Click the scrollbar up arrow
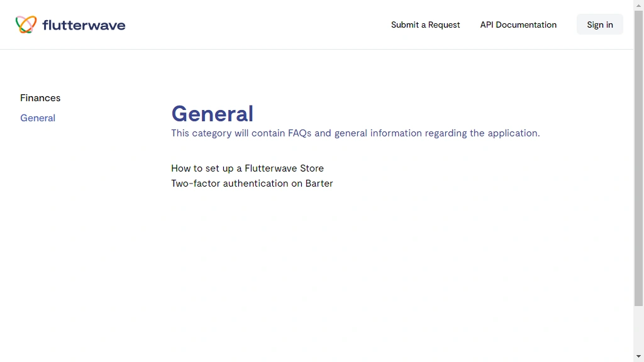This screenshot has height=362, width=644. [639, 5]
